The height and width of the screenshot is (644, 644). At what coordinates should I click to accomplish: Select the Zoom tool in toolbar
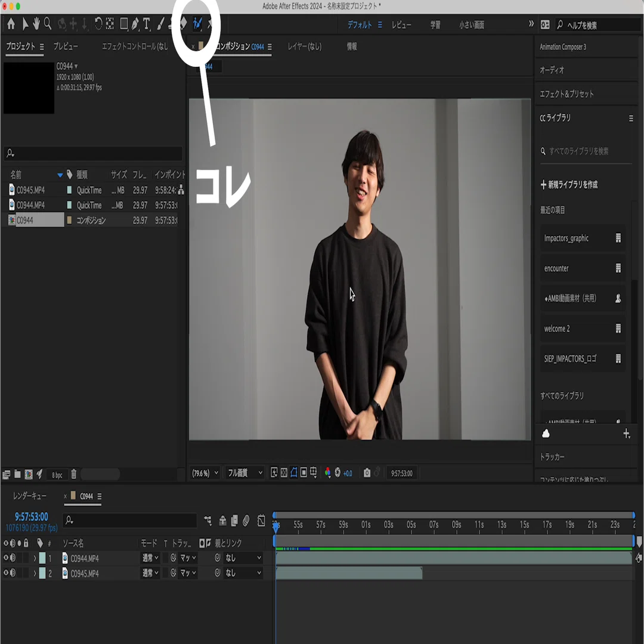pos(48,24)
